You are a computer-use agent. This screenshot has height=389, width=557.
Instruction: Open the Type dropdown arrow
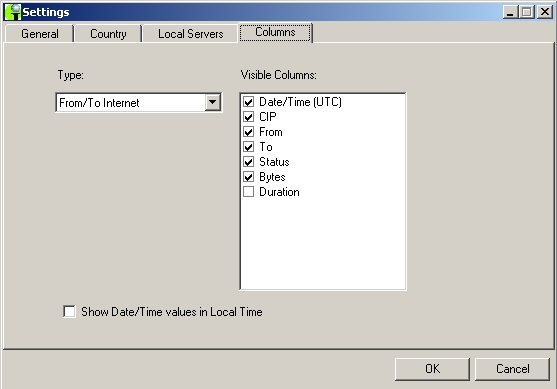(x=212, y=102)
